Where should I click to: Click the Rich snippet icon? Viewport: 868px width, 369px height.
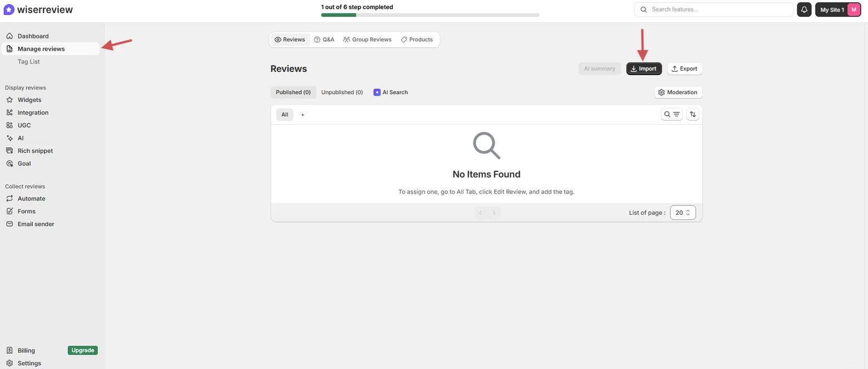click(x=9, y=151)
